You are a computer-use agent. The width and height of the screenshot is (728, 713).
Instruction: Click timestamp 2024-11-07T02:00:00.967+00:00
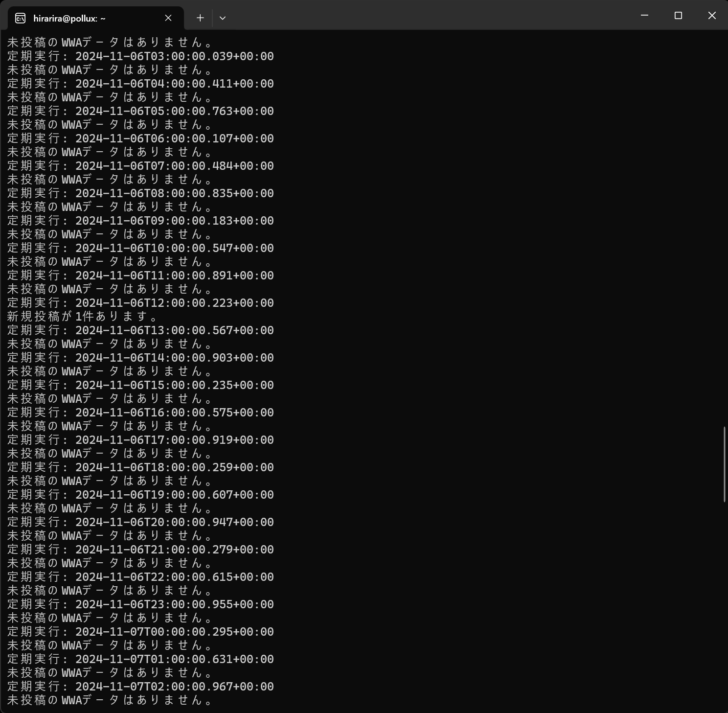(x=175, y=687)
